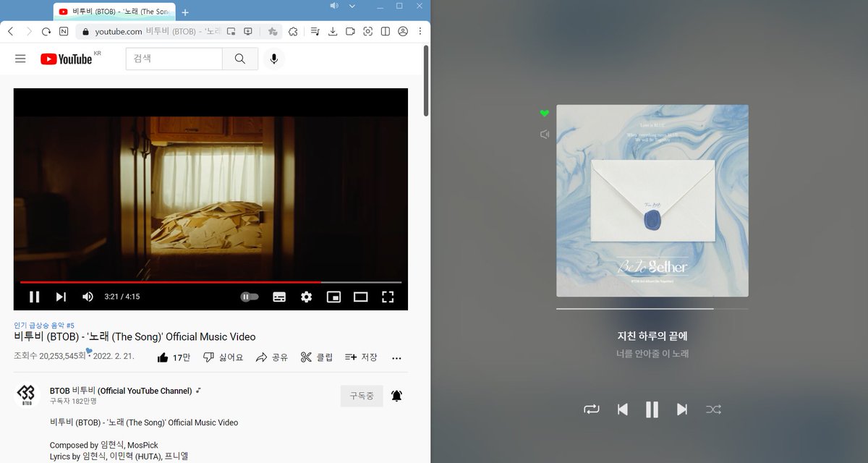
Task: Click the YouTube search magnifier button
Action: (240, 59)
